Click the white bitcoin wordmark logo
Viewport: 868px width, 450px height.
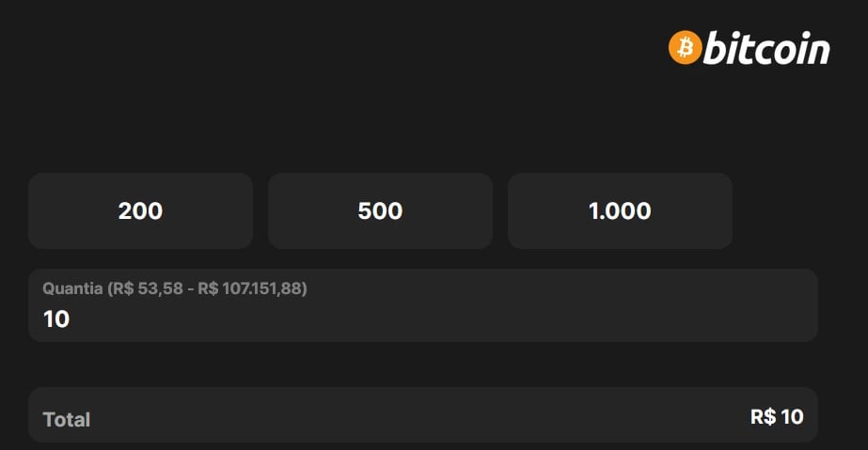pyautogui.click(x=766, y=48)
